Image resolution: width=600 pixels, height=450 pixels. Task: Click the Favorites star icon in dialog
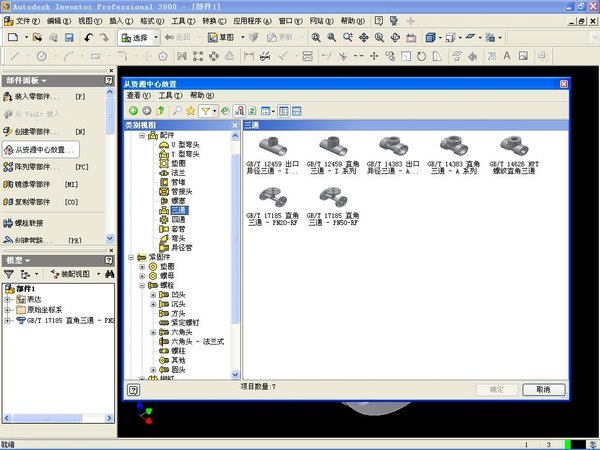(x=190, y=111)
